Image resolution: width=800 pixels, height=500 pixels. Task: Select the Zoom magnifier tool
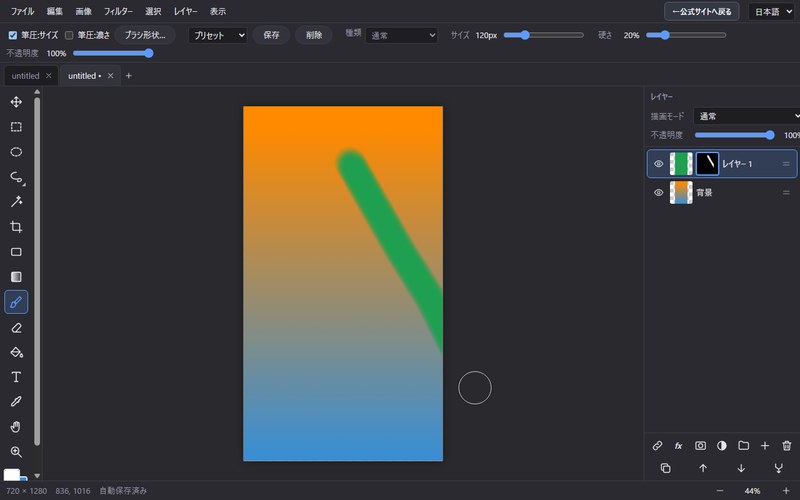[x=16, y=452]
